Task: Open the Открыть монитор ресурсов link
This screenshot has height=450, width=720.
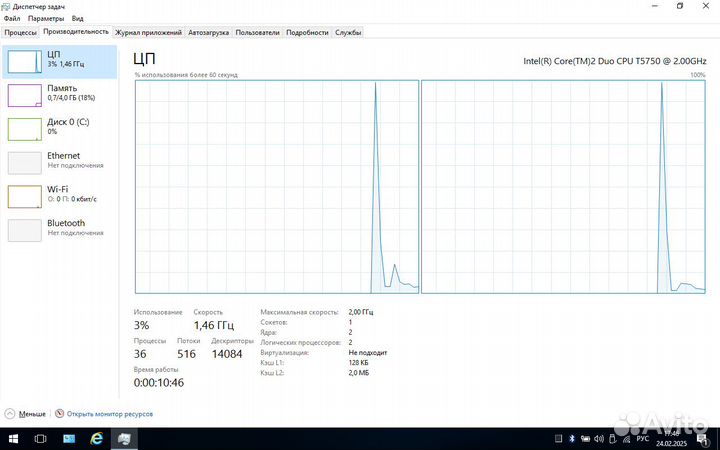Action: 110,414
